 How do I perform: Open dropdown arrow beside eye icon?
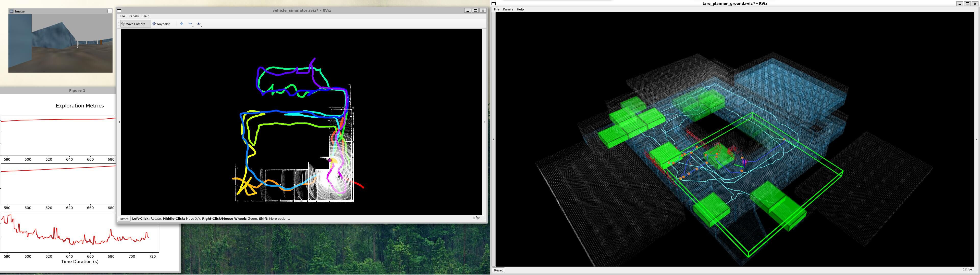[202, 26]
